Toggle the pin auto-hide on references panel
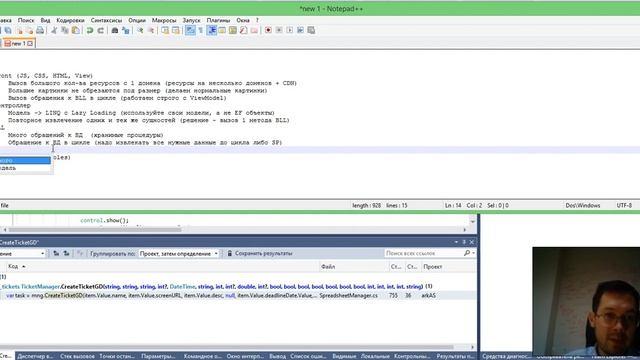 [x=464, y=242]
